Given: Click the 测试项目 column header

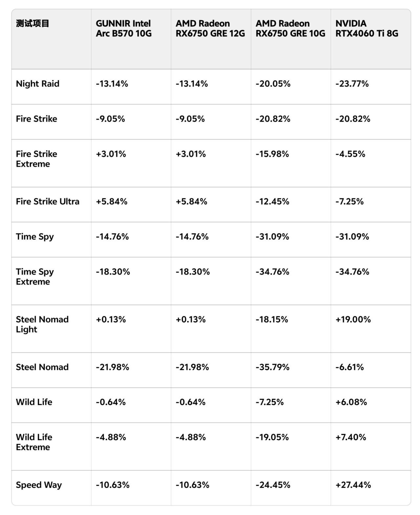Looking at the screenshot, I should pyautogui.click(x=32, y=24).
